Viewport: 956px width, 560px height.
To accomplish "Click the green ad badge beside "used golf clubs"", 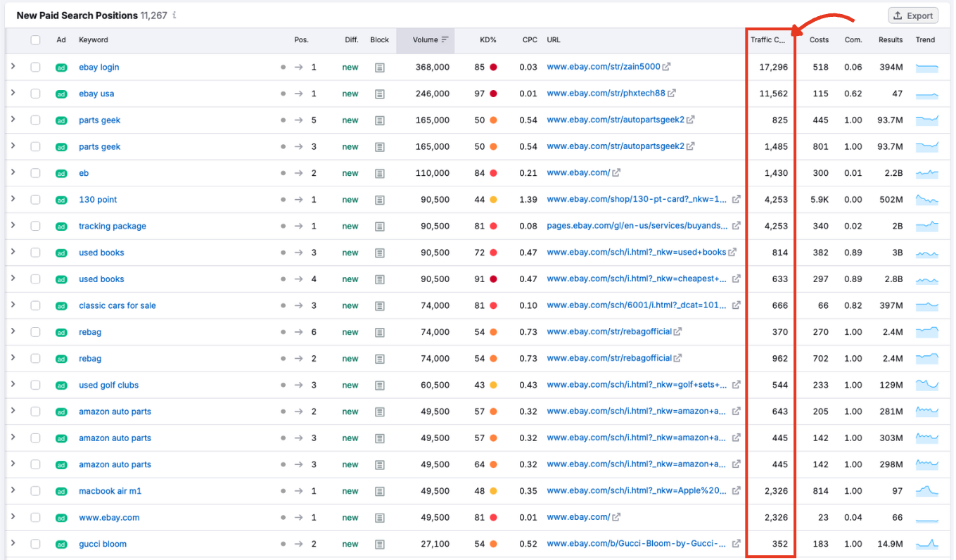I will point(61,385).
